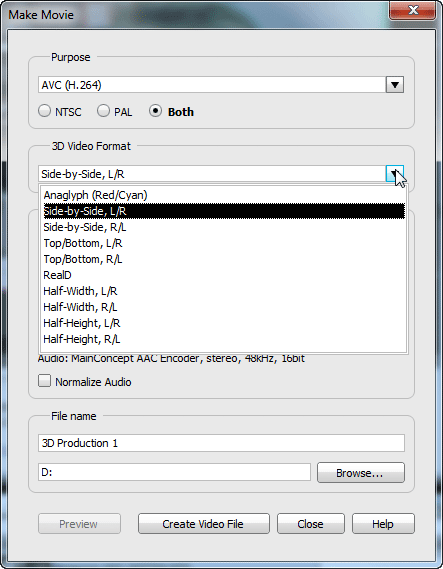Choose Anaglyph (Red/Cyan) from the list
This screenshot has height=569, width=443.
[x=224, y=195]
